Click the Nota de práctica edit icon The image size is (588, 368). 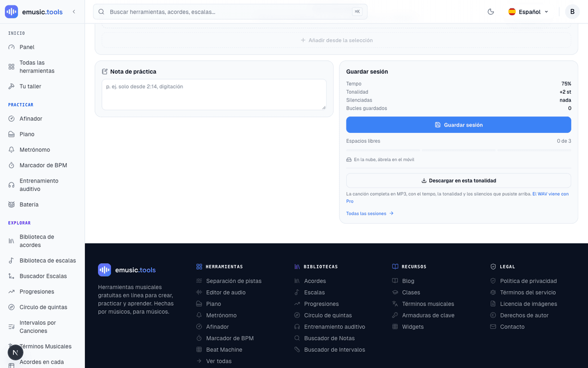pos(105,72)
